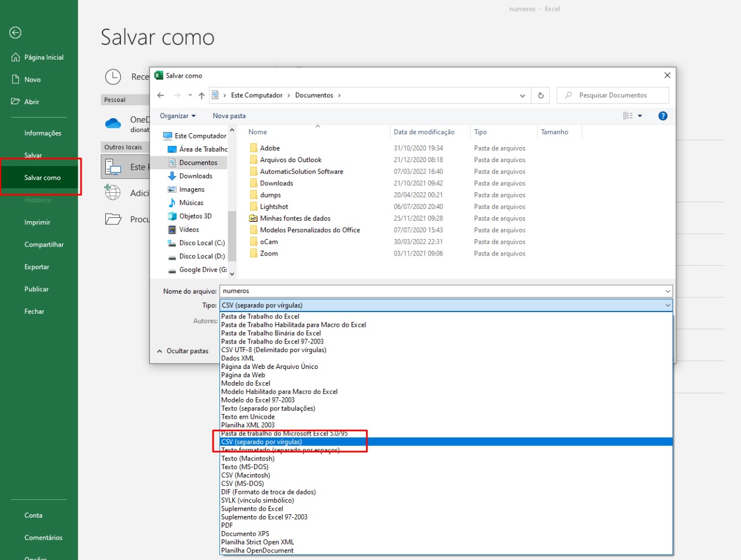Image resolution: width=741 pixels, height=560 pixels.
Task: Open Exportar from the left menu
Action: 36,266
